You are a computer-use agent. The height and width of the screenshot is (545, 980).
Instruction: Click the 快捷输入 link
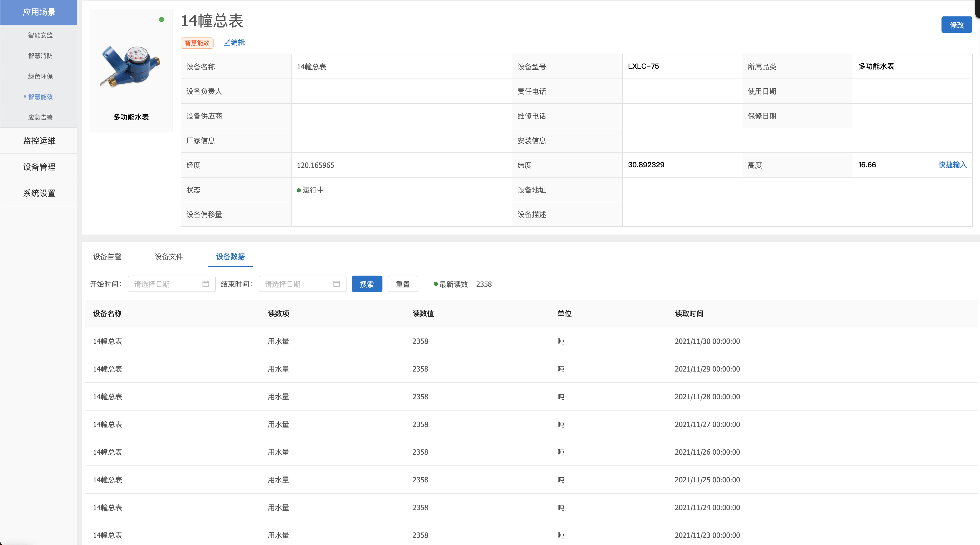click(x=952, y=165)
